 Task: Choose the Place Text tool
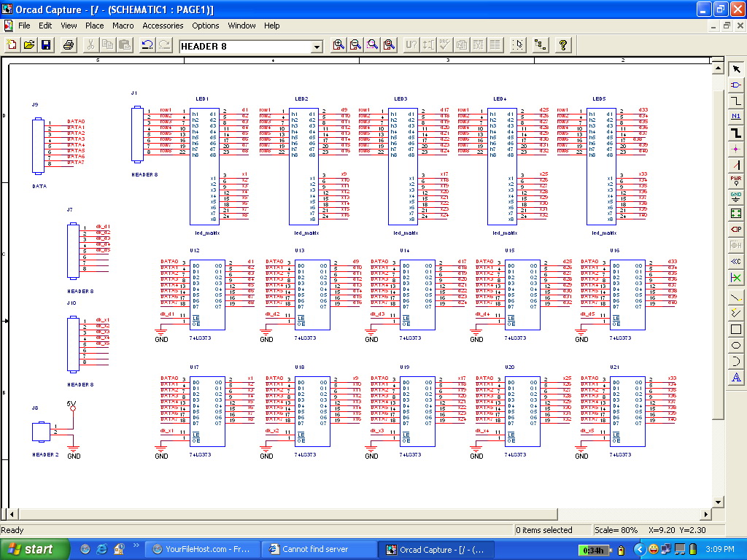[x=736, y=377]
